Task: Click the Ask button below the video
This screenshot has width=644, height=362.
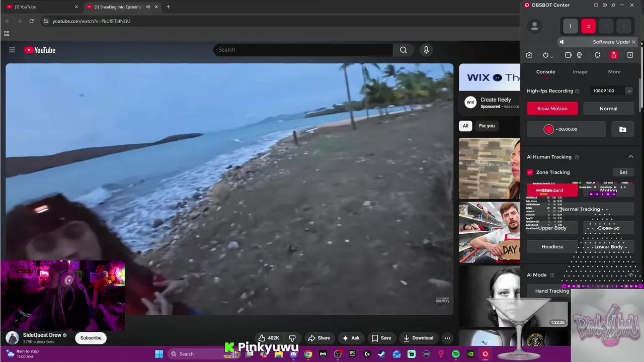Action: coord(351,338)
